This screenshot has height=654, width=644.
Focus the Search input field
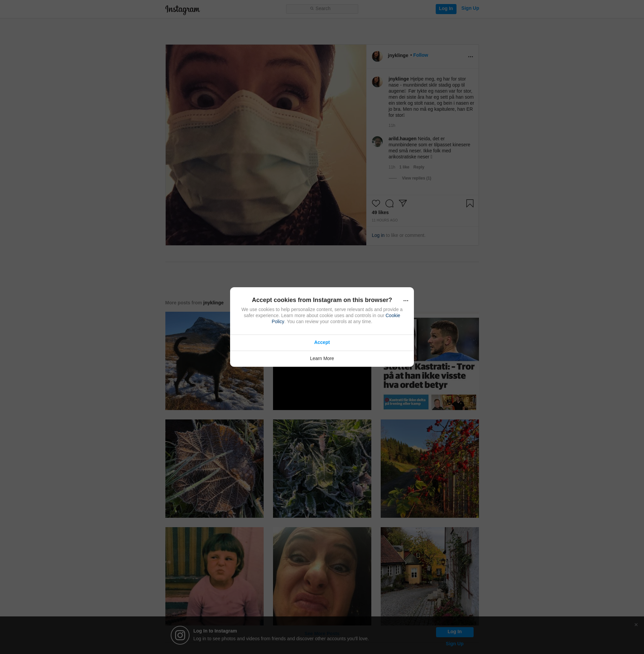click(322, 9)
